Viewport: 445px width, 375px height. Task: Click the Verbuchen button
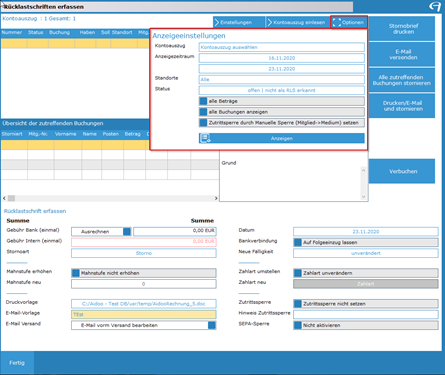coord(403,171)
